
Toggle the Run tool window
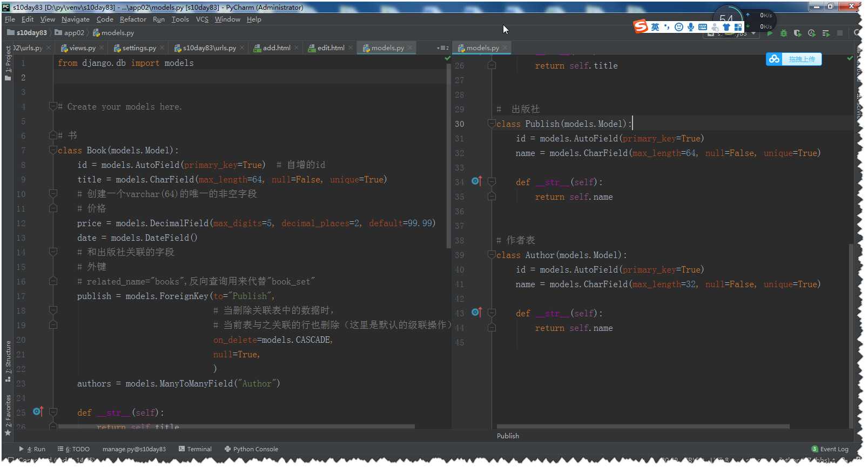[32, 449]
